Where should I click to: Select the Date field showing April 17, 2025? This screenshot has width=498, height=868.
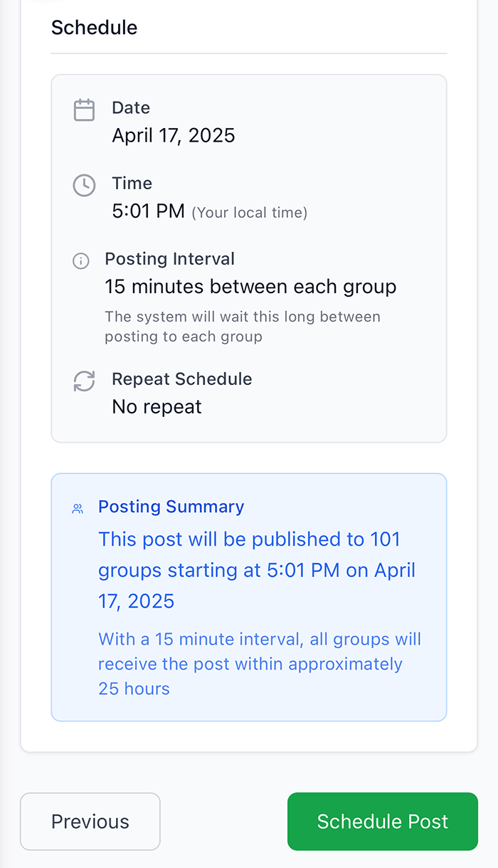(x=173, y=135)
